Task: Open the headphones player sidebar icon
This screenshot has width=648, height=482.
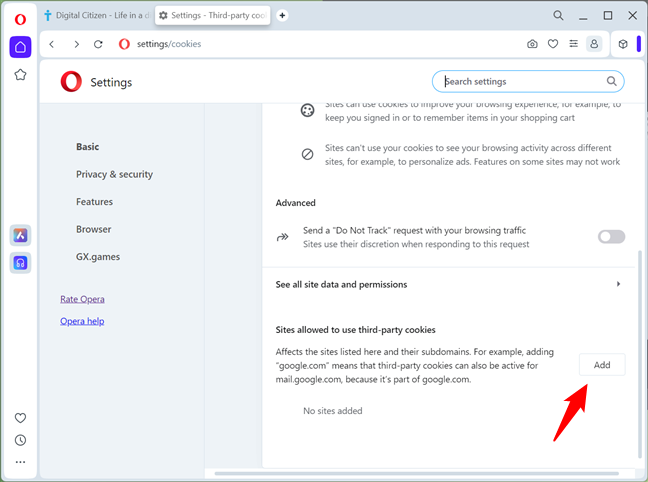Action: click(20, 263)
